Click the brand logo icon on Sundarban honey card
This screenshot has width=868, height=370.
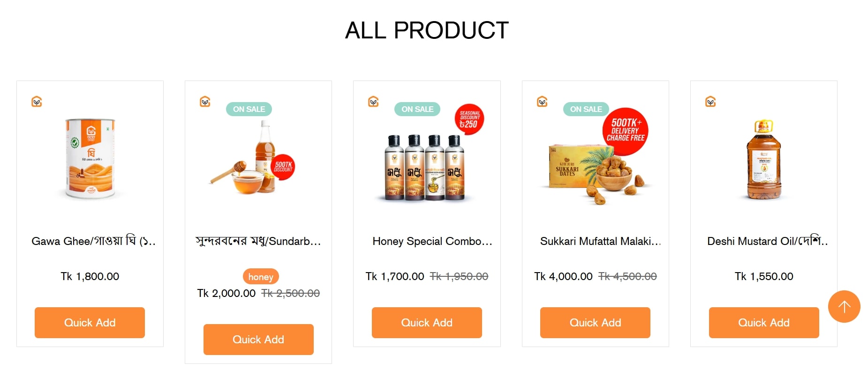tap(205, 102)
